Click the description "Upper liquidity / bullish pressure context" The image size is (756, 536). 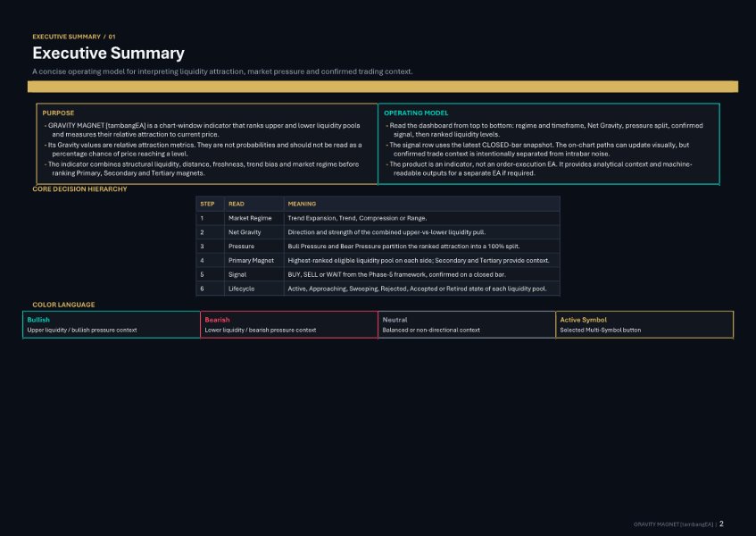[82, 330]
